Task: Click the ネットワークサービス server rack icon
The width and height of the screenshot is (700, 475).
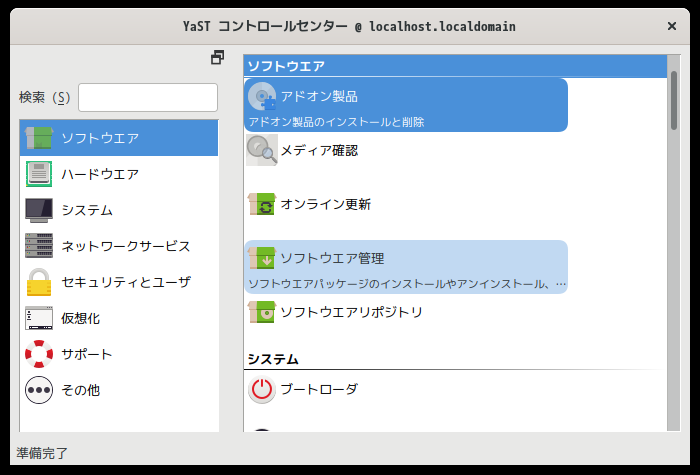Action: [x=39, y=246]
